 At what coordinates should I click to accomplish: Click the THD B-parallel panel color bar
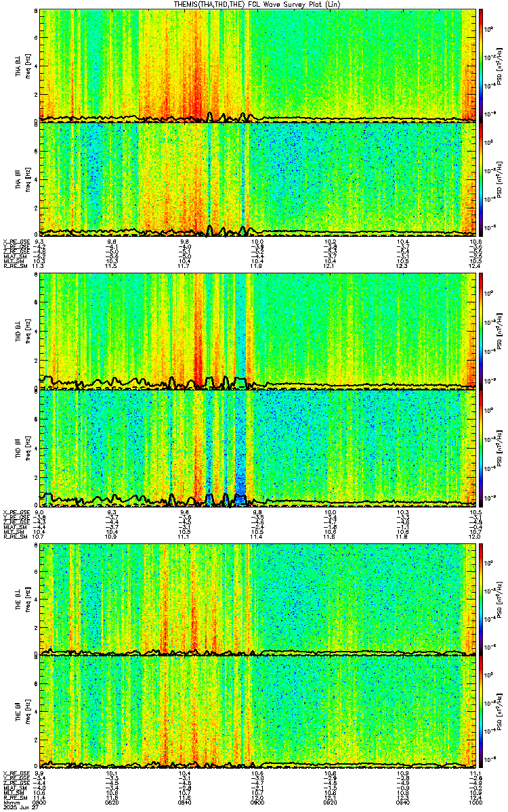pos(481,448)
